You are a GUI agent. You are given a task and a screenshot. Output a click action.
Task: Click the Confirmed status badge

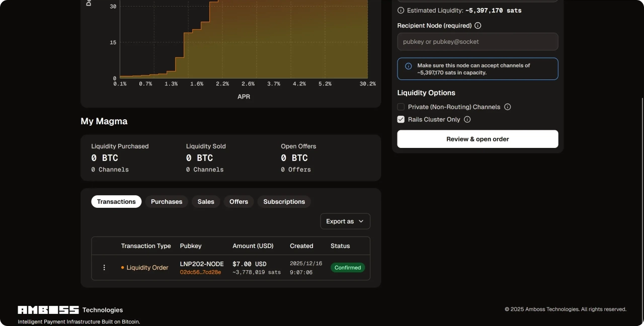point(348,268)
